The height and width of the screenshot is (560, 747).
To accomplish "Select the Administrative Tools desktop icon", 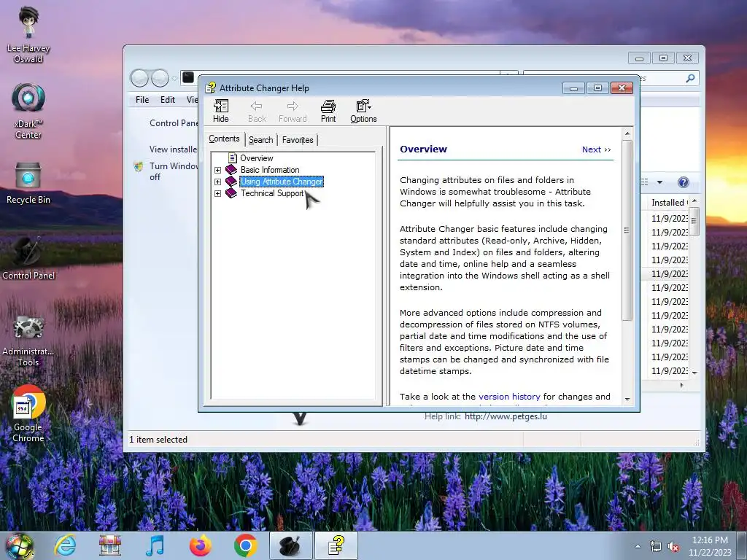I will pos(28,341).
